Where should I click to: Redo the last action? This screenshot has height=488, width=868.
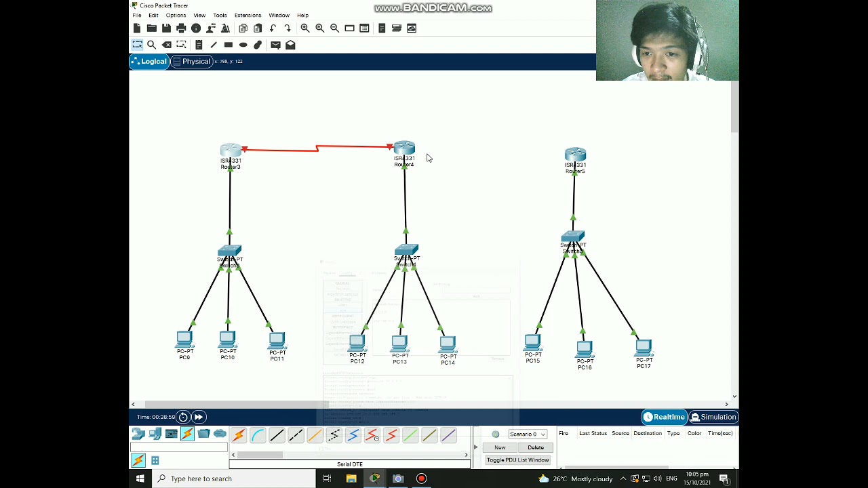pos(288,28)
